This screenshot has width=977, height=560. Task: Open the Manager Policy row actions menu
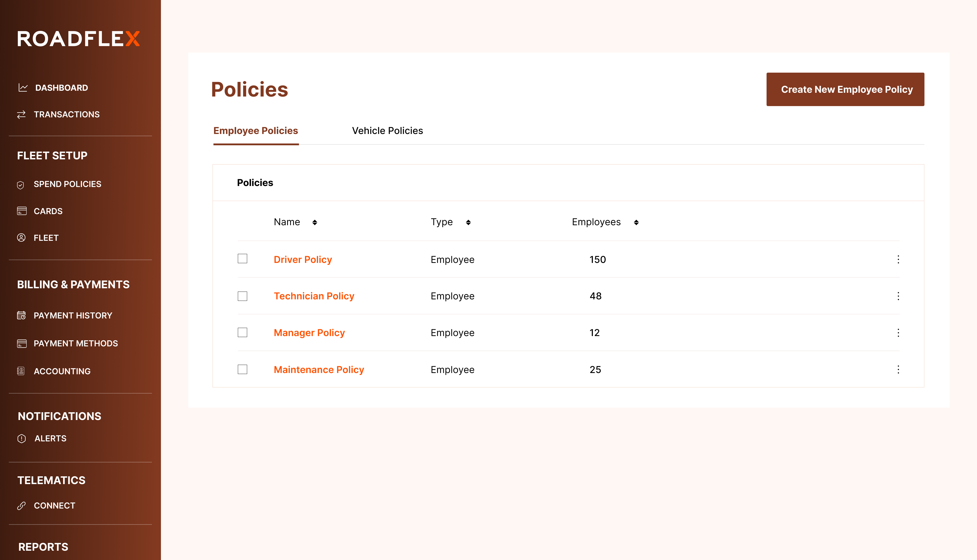899,333
